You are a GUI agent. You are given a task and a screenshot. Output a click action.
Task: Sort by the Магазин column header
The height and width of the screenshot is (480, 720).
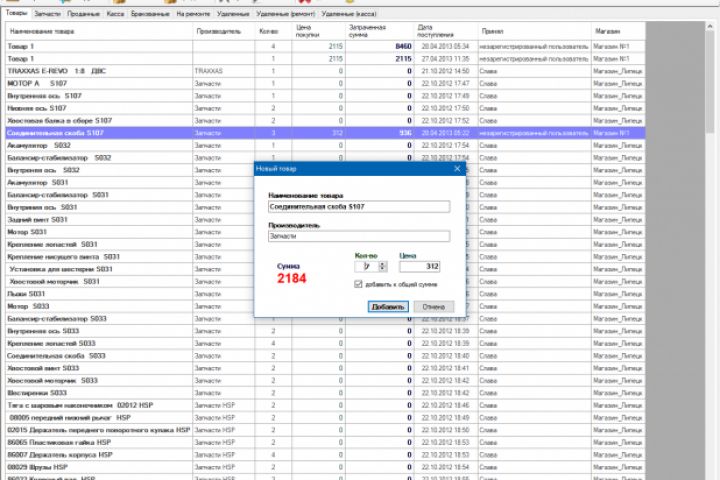[618, 31]
